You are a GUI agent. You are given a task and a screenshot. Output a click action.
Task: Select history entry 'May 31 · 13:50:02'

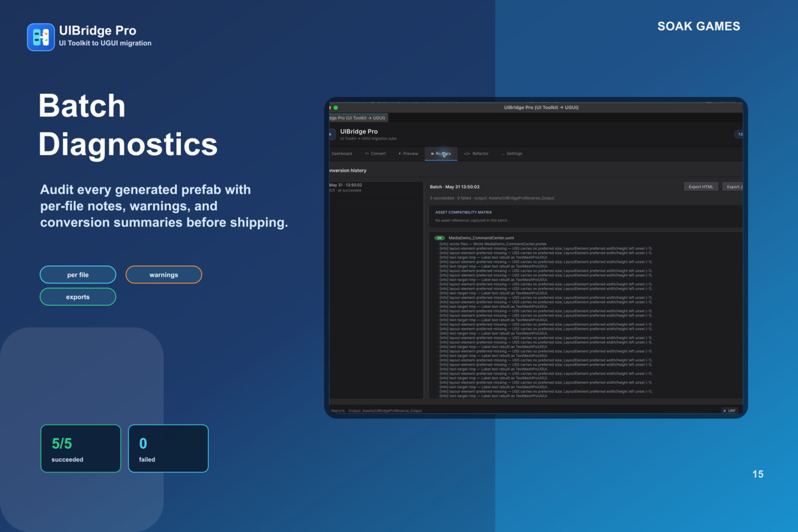tap(376, 189)
